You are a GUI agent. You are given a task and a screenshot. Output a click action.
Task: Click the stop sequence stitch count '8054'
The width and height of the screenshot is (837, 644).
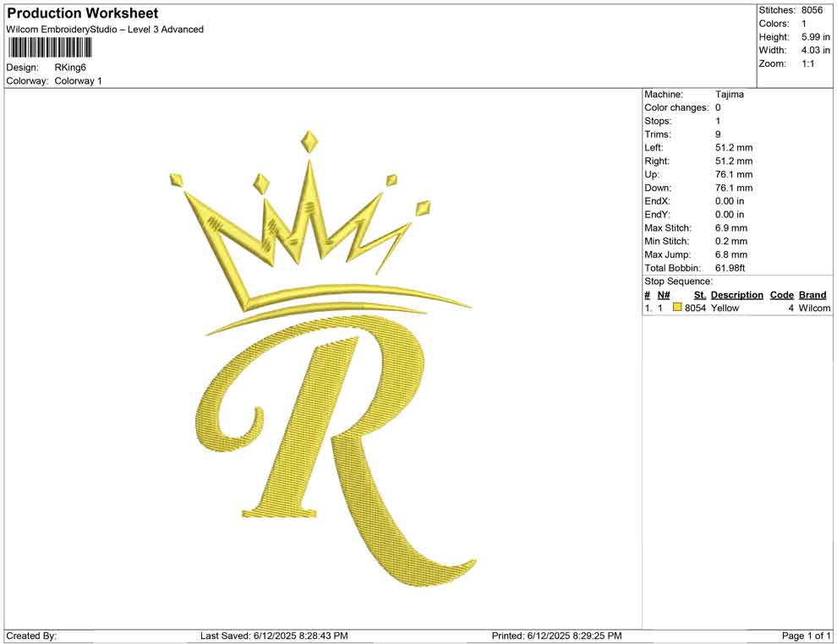click(x=695, y=308)
